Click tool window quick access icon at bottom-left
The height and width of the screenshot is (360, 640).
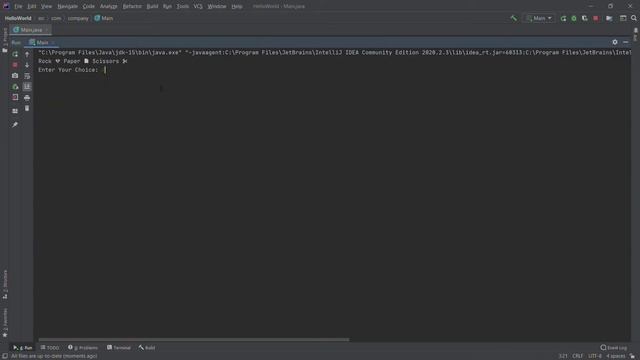coord(4,356)
